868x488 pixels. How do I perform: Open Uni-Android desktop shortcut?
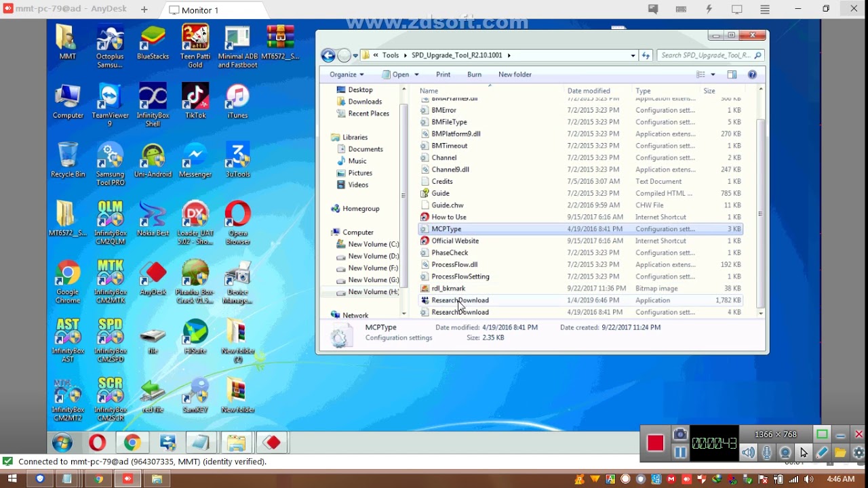coord(153,160)
